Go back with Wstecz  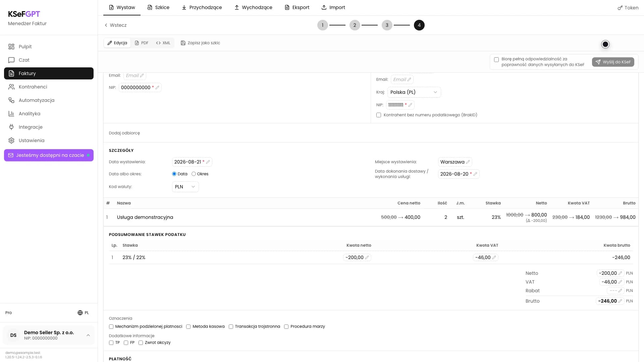tap(115, 25)
